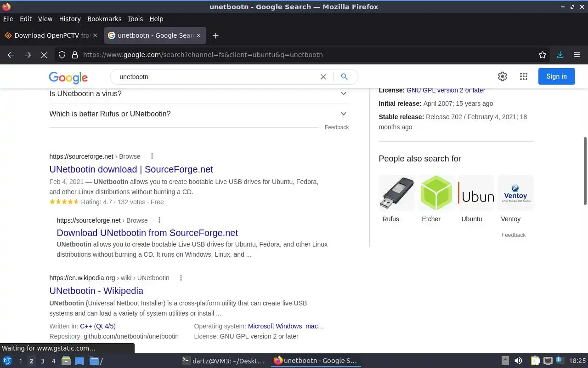Image resolution: width=588 pixels, height=368 pixels.
Task: Open options for the nested sourceforge.net result
Action: coord(159,220)
